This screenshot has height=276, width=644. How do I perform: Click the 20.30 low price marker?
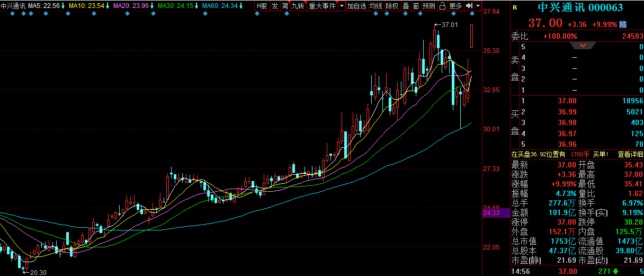38,272
